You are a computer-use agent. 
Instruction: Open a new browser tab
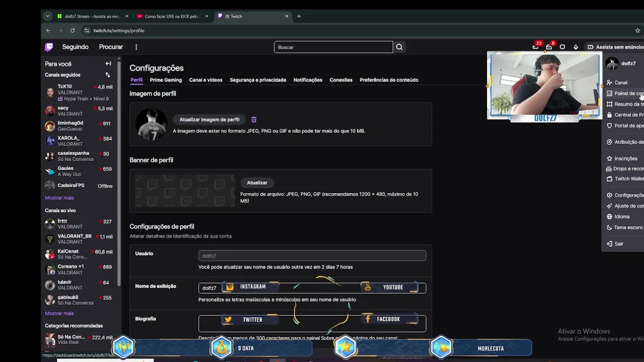299,16
